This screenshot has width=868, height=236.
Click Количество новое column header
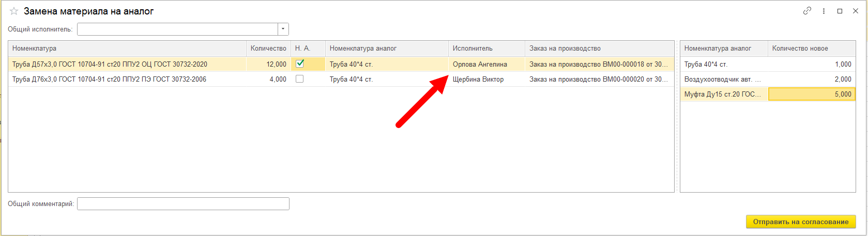pyautogui.click(x=812, y=49)
